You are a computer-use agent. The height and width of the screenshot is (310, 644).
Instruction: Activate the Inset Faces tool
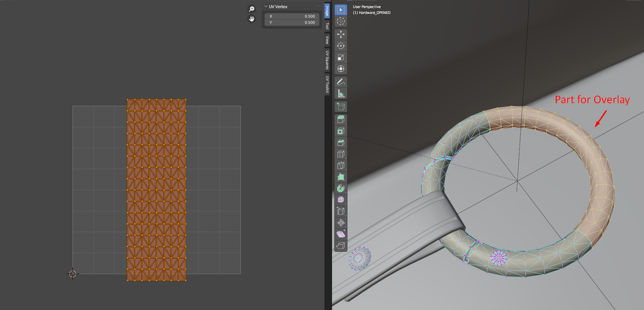[x=341, y=131]
